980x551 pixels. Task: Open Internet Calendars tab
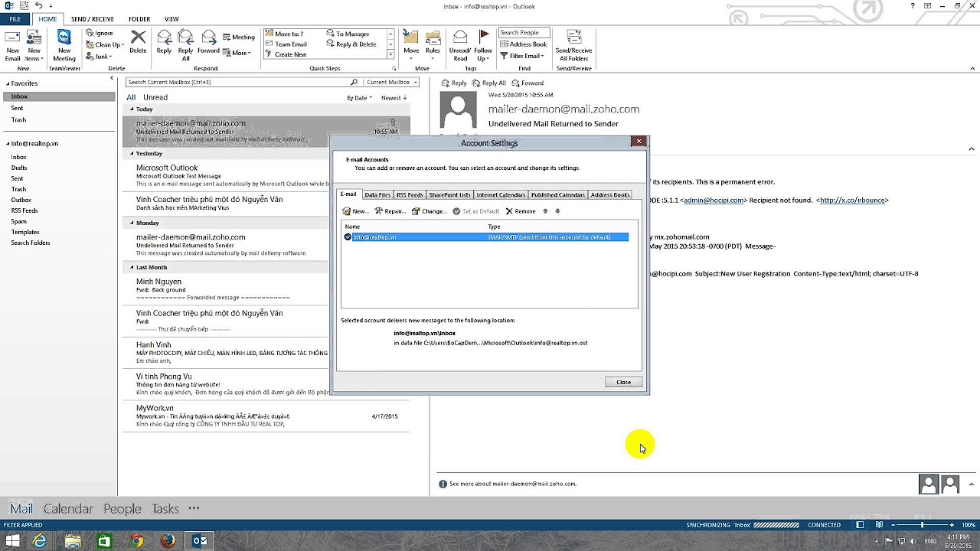pos(501,195)
